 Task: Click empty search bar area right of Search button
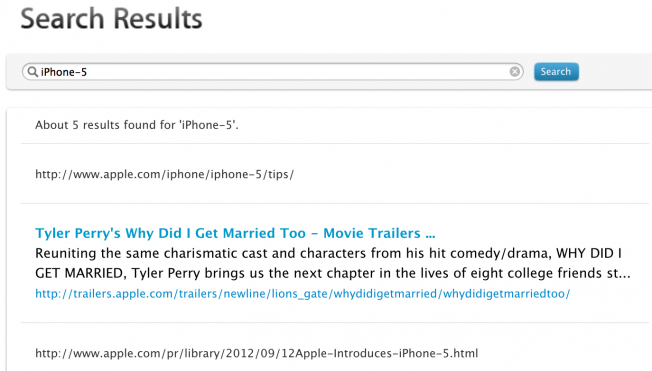click(x=615, y=72)
